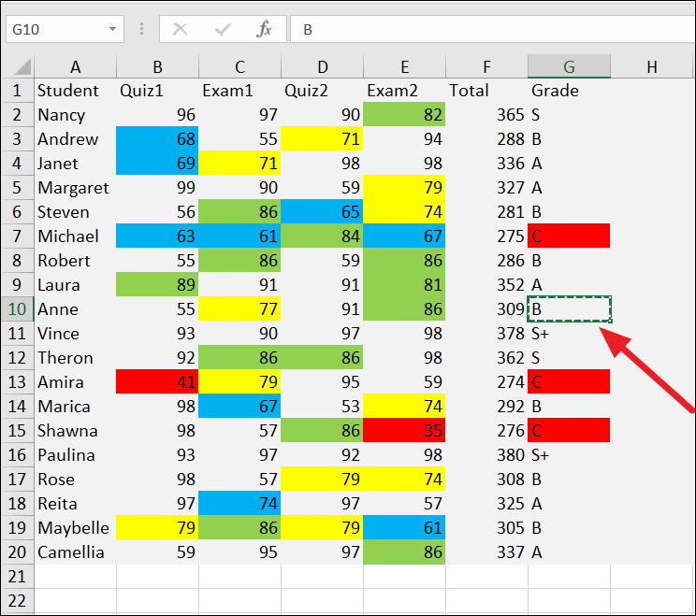Click Reita's blue Exam1 74 cell
Screen dimensions: 696x616
pyautogui.click(x=239, y=503)
